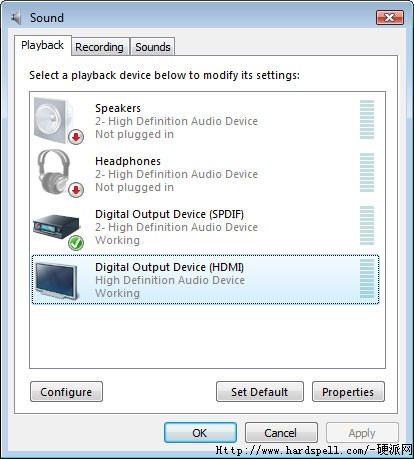
Task: Select the Headphones device name
Action: pyautogui.click(x=128, y=161)
